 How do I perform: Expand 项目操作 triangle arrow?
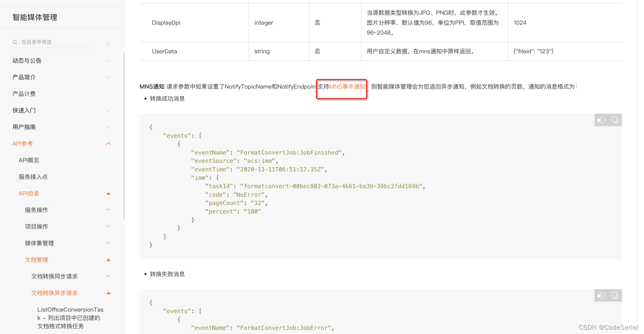pos(108,227)
